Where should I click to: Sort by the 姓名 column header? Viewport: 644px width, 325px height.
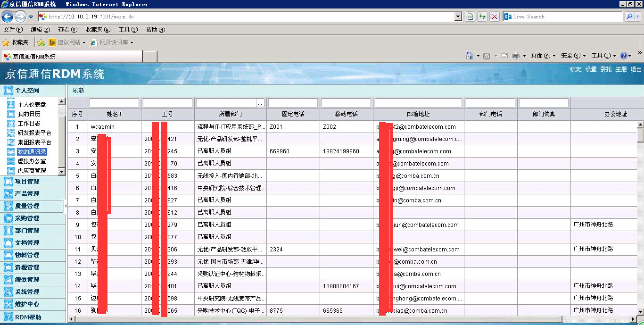[x=114, y=114]
